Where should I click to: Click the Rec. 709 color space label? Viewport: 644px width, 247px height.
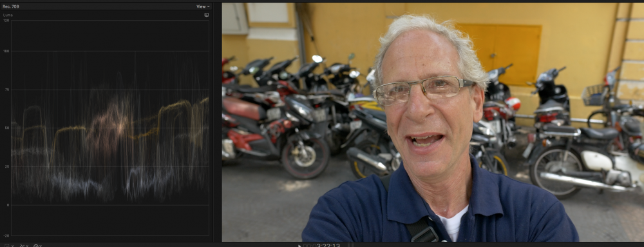point(11,6)
